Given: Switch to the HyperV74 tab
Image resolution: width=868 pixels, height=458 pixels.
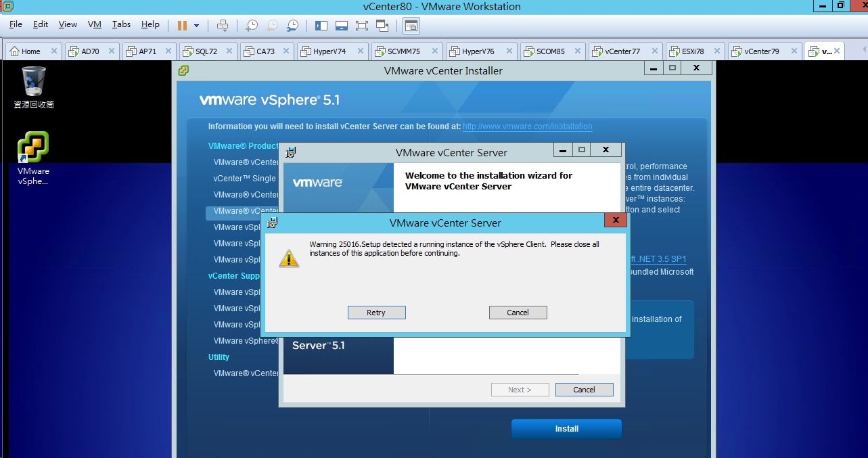Looking at the screenshot, I should point(329,51).
